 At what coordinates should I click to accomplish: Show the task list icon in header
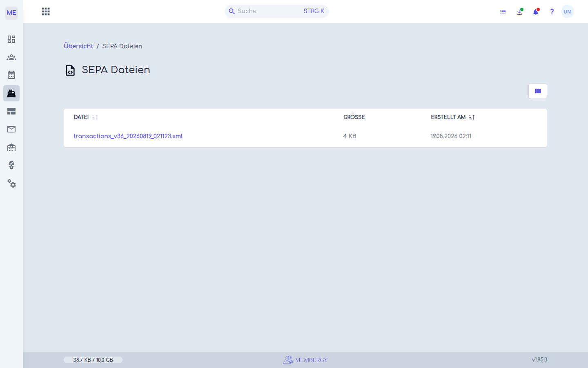[503, 12]
